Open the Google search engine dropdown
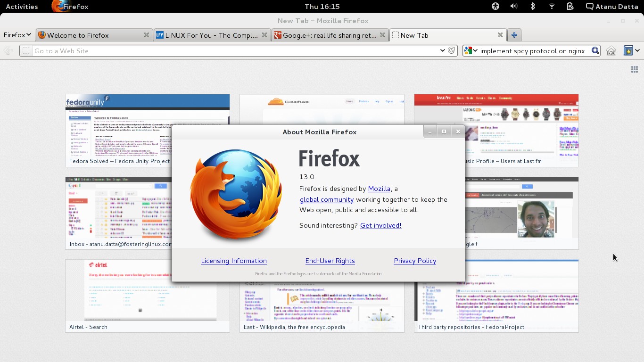The width and height of the screenshot is (644, 362). (471, 51)
